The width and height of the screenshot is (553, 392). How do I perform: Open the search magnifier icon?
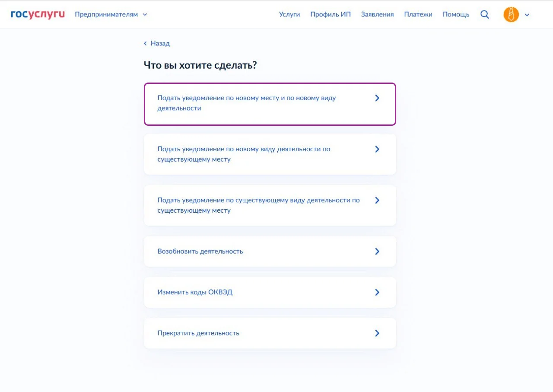(485, 14)
